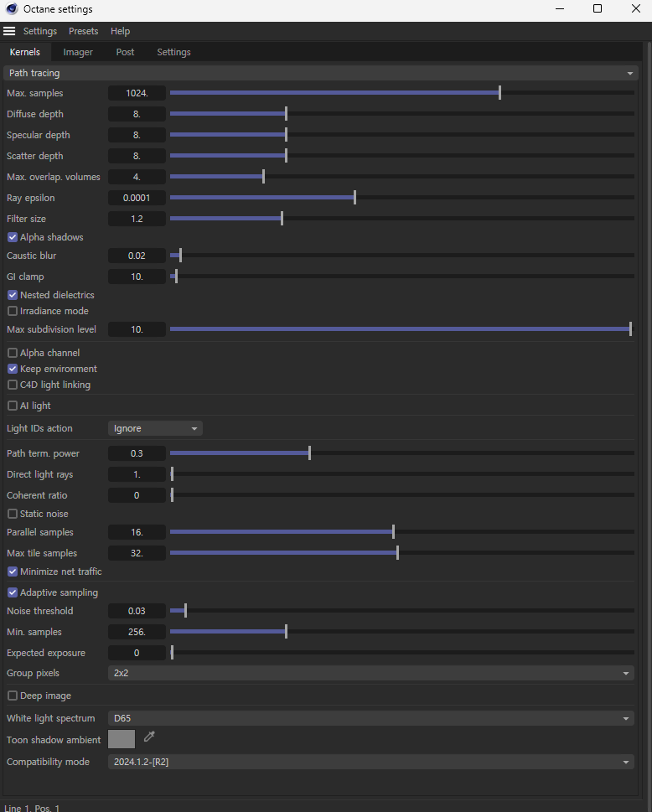Open the hamburger menu icon
652x812 pixels.
[9, 31]
